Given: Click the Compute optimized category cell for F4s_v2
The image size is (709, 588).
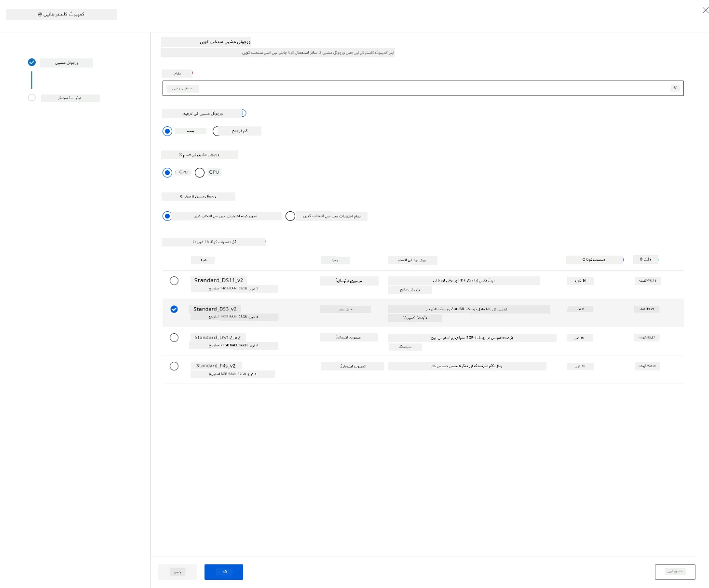Looking at the screenshot, I should (353, 366).
